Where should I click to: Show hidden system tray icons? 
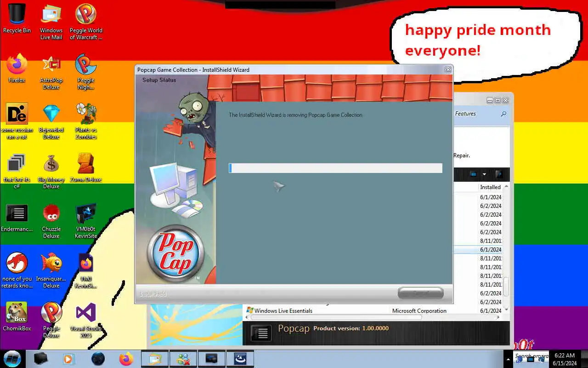coord(508,359)
